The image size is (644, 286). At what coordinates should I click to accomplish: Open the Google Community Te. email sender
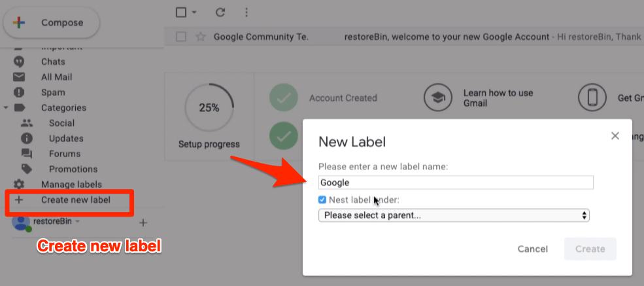tap(261, 37)
